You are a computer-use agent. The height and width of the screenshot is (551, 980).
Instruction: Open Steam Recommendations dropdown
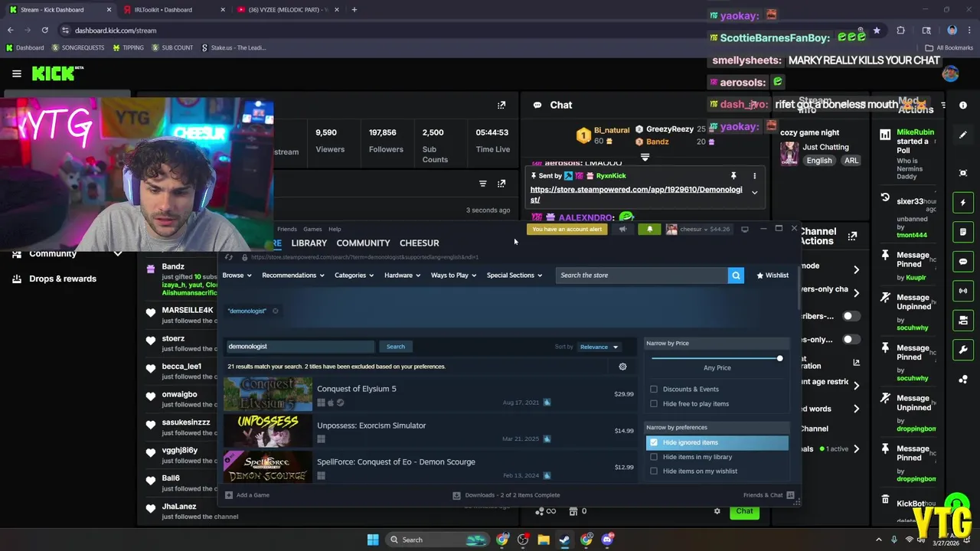point(293,275)
